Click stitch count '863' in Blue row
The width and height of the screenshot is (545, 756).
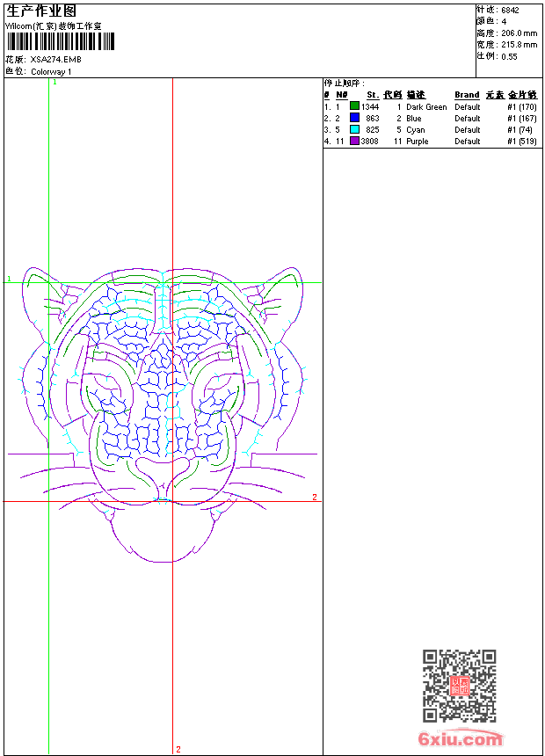coord(373,119)
